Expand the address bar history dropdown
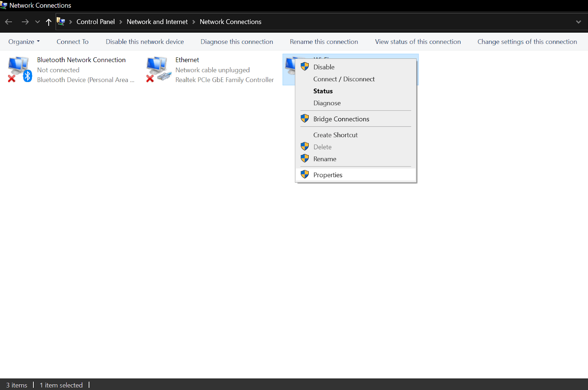The image size is (588, 390). coord(578,22)
